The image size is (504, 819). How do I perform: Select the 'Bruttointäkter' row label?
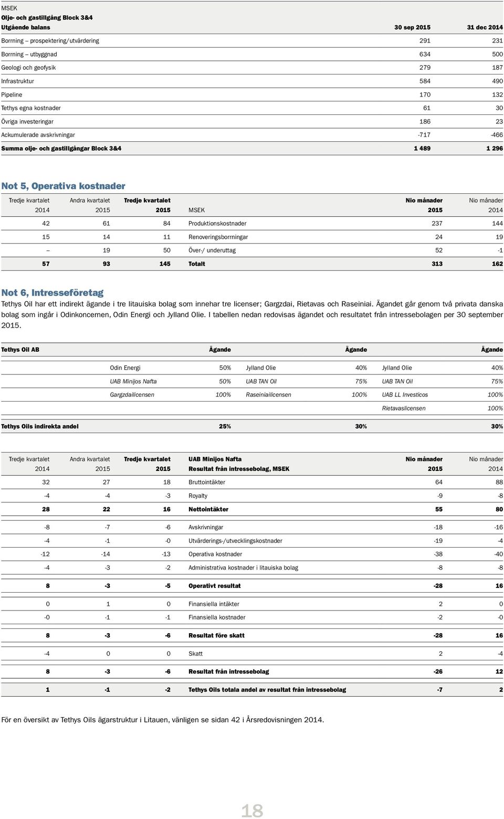[207, 482]
